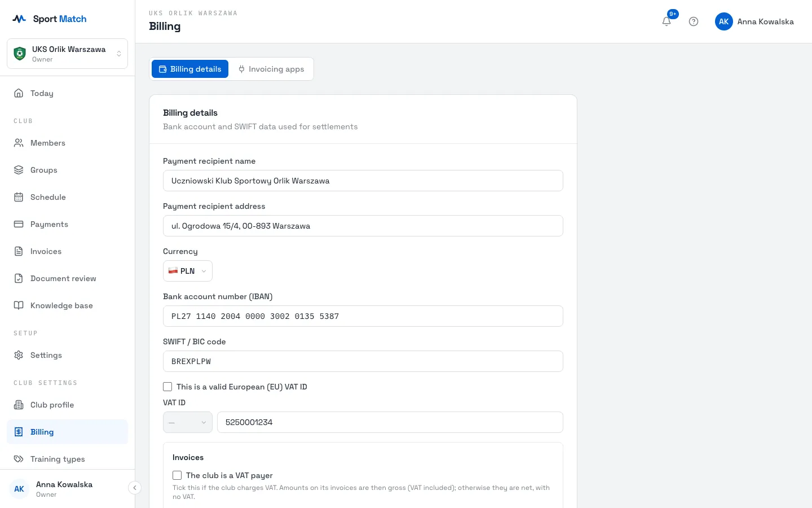Click the Payments card icon
Image resolution: width=812 pixels, height=508 pixels.
[x=19, y=224]
